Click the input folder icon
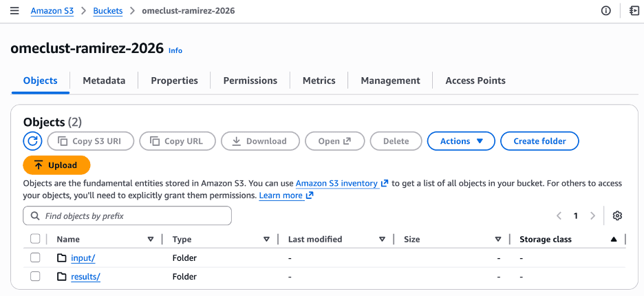 pos(62,258)
